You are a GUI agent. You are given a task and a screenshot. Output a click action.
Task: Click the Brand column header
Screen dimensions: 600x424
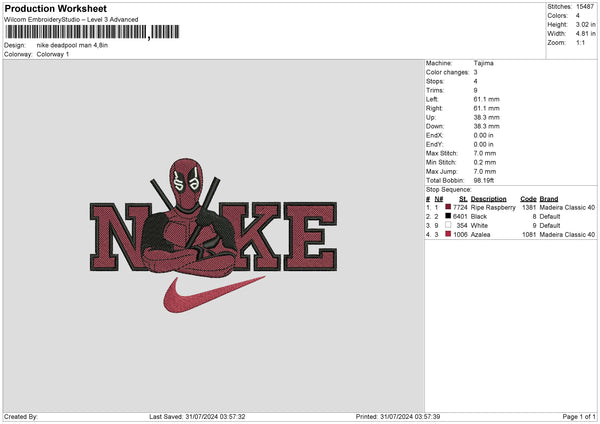(x=549, y=199)
